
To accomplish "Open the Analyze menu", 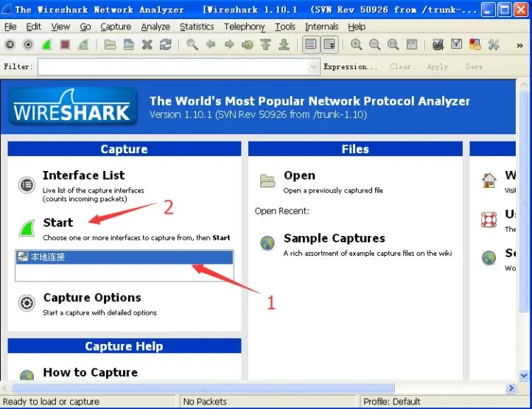I will tap(155, 27).
